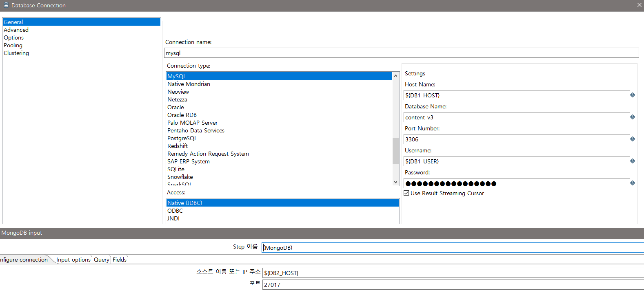Select Native Mondrian connection type
644x295 pixels.
[x=279, y=84]
